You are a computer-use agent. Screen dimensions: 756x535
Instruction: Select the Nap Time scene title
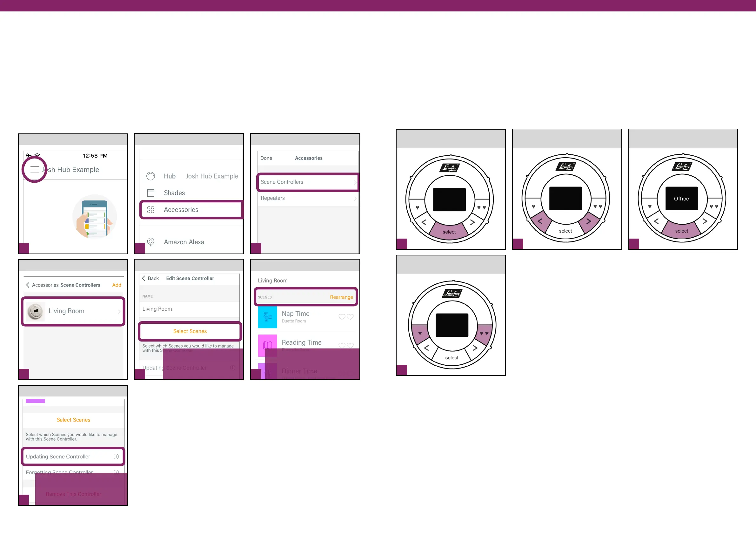[x=295, y=314]
